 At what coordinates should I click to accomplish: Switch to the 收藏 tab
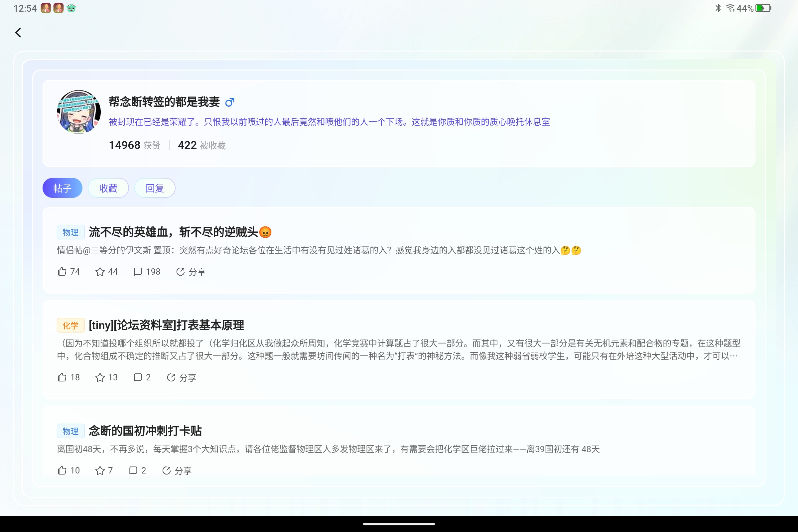[x=108, y=188]
